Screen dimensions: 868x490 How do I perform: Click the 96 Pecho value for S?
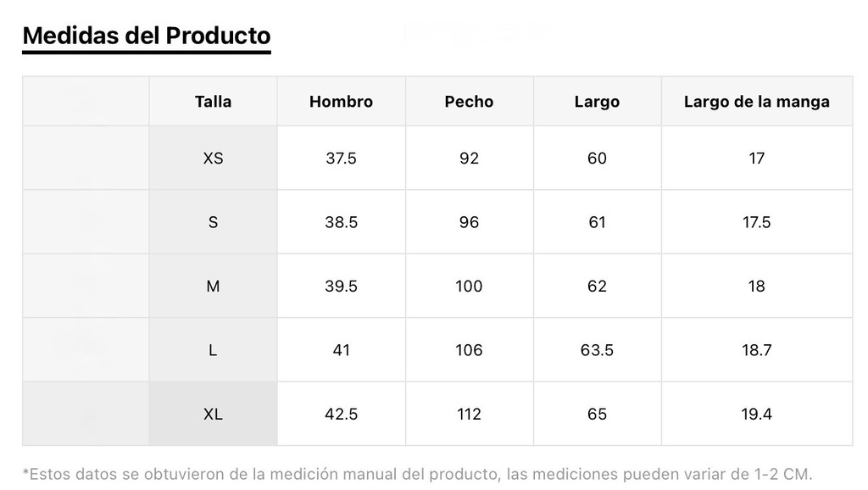coord(469,223)
